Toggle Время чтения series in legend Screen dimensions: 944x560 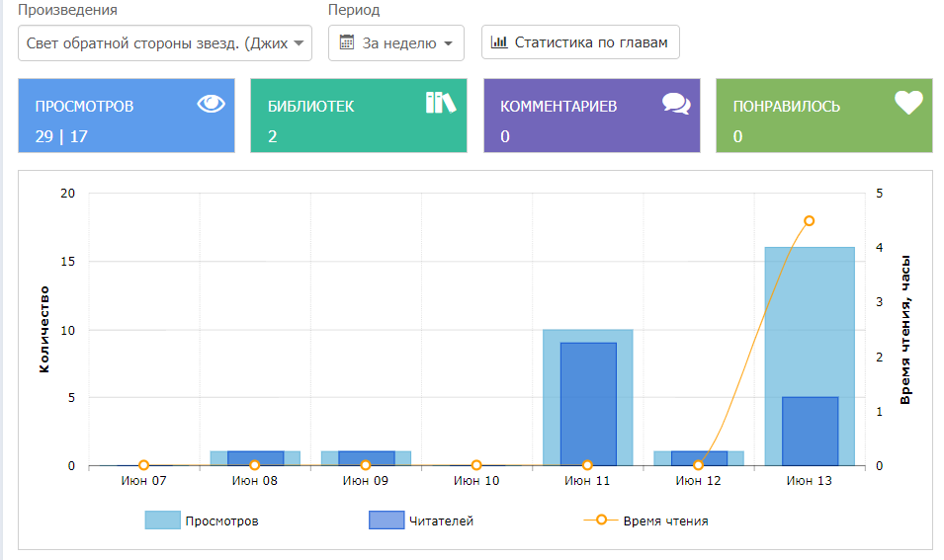point(664,520)
